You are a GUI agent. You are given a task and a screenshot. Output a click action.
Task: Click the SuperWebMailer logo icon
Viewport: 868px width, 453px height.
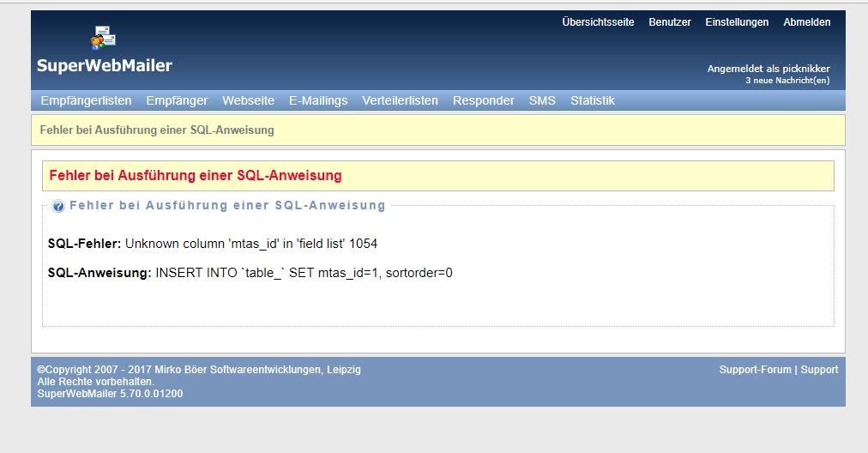pos(103,38)
